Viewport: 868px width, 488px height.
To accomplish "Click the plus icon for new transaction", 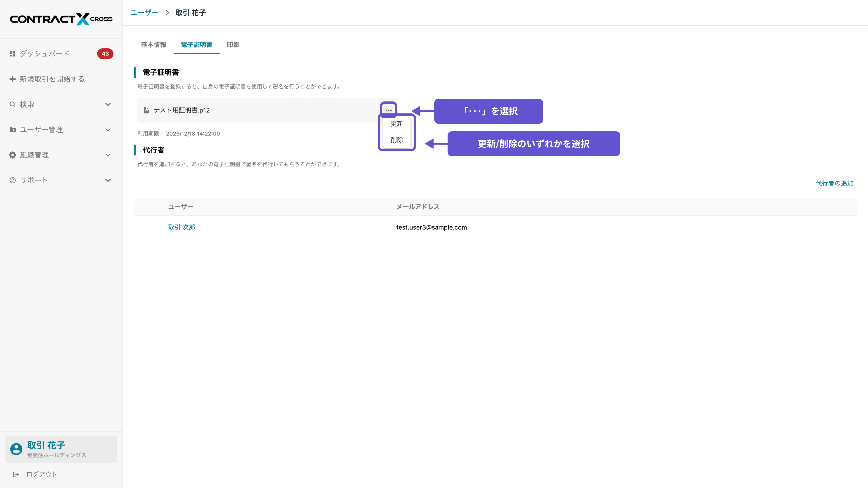I will pos(12,79).
